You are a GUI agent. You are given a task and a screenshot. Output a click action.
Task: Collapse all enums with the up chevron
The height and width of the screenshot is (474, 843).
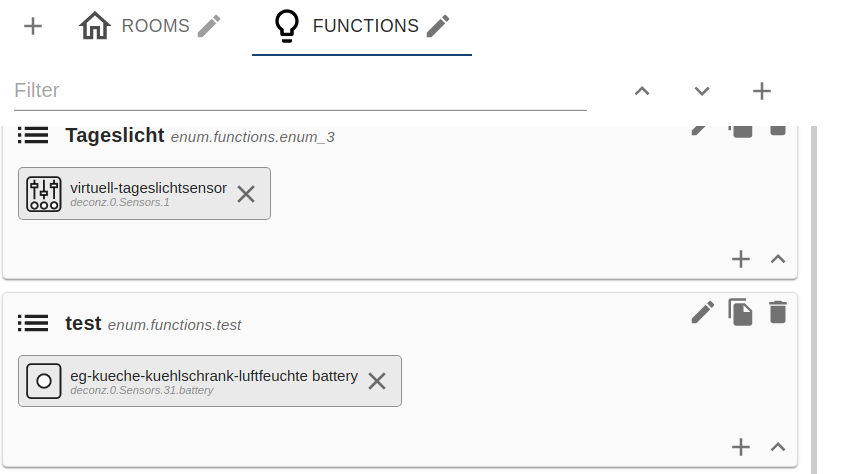(642, 91)
